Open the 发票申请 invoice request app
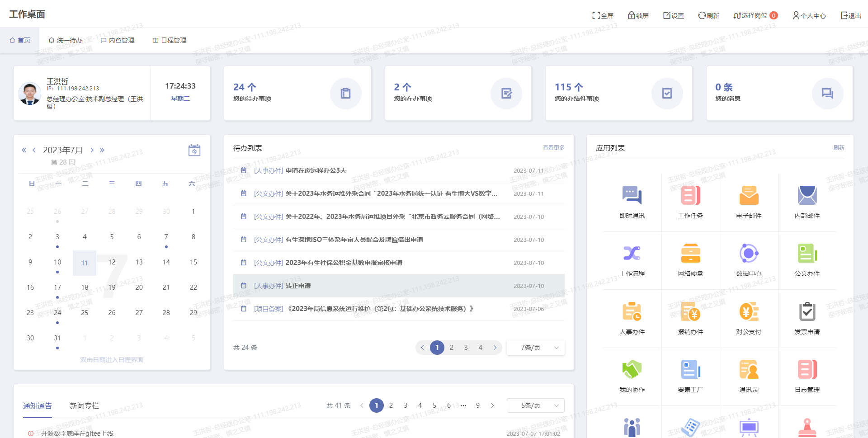Viewport: 868px width, 438px height. click(x=807, y=312)
